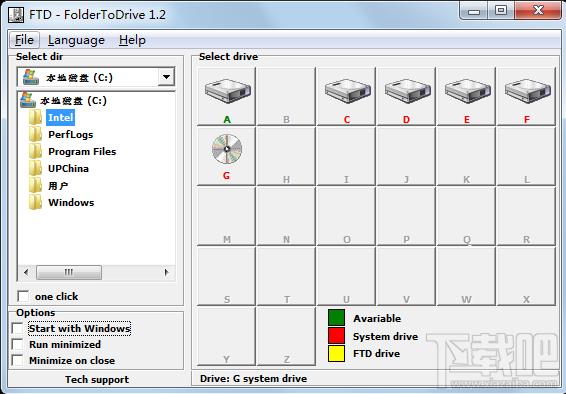Select drive C hard disk icon

tap(347, 91)
